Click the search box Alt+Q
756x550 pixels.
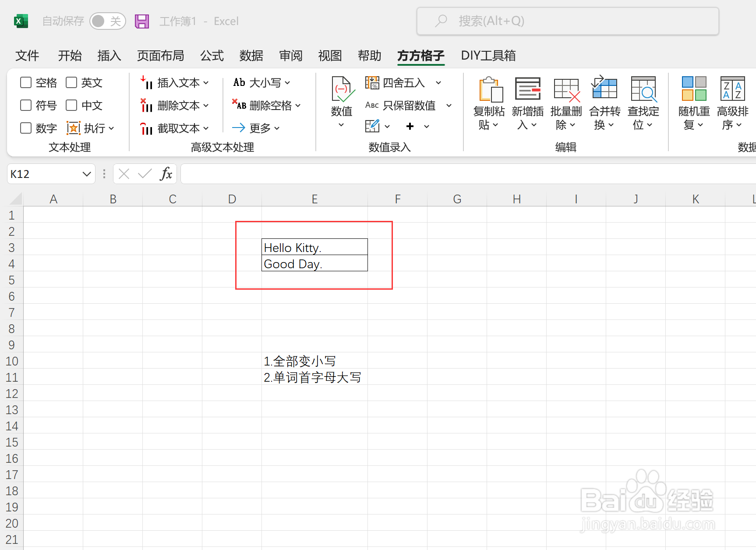(x=568, y=21)
